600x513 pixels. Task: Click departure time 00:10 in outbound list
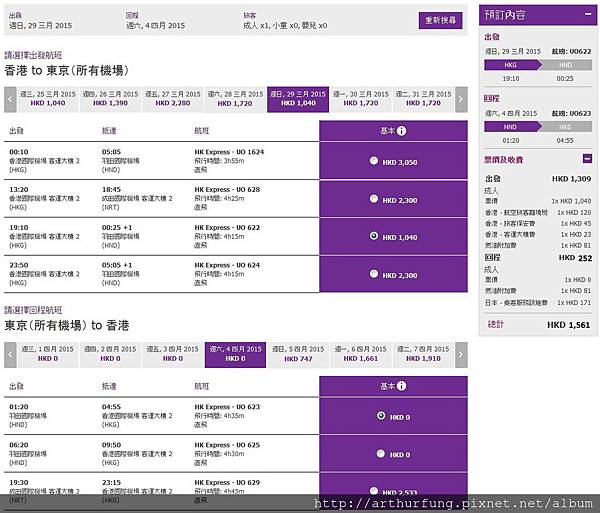(x=19, y=152)
